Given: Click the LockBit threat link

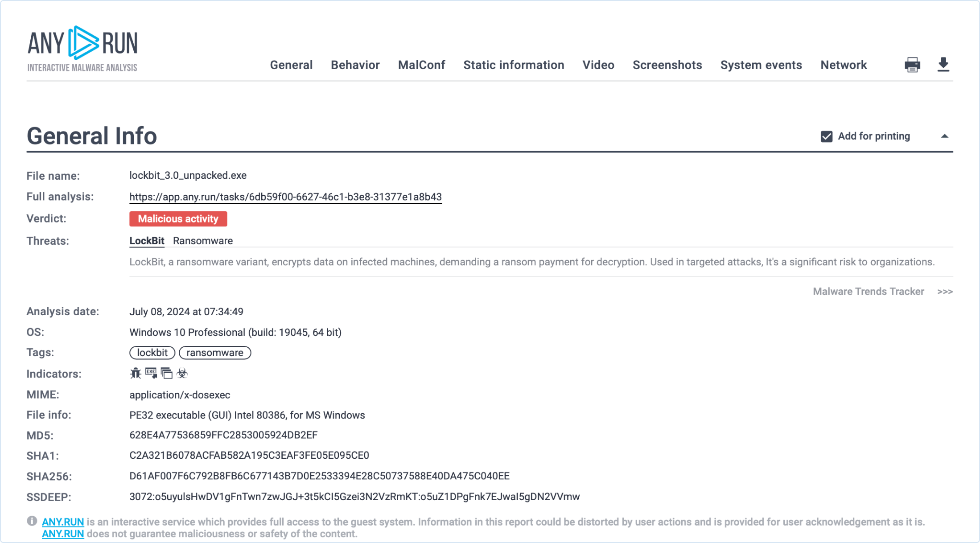Looking at the screenshot, I should pos(147,241).
